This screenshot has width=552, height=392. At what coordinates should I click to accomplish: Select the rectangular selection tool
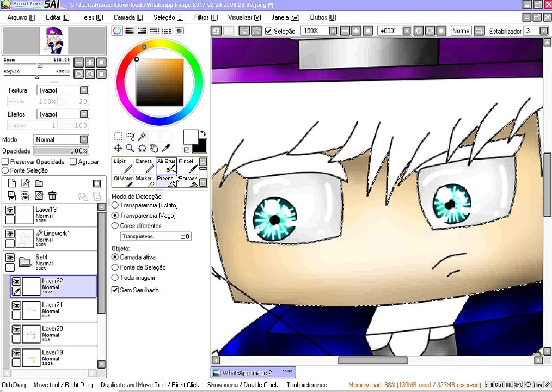click(x=118, y=136)
